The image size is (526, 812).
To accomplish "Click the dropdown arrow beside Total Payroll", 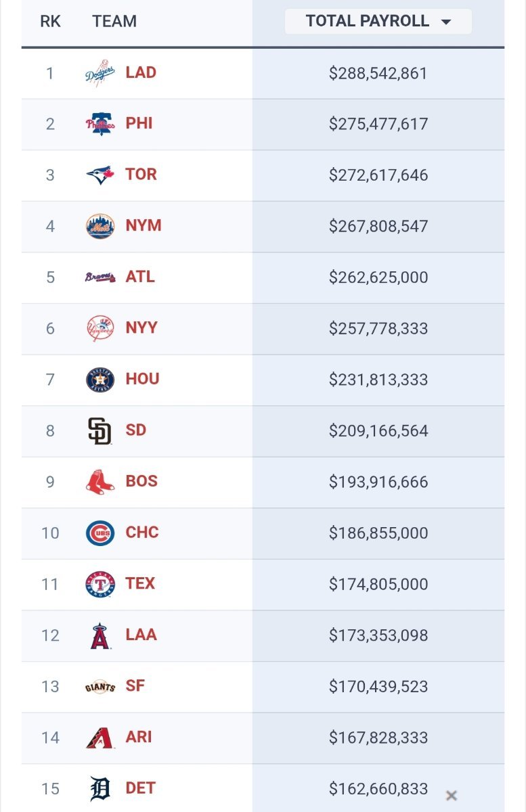I will [445, 22].
